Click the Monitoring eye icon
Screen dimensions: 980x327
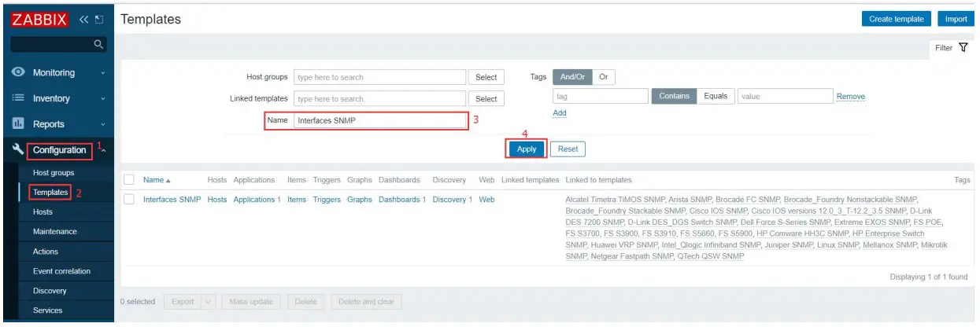(x=17, y=72)
